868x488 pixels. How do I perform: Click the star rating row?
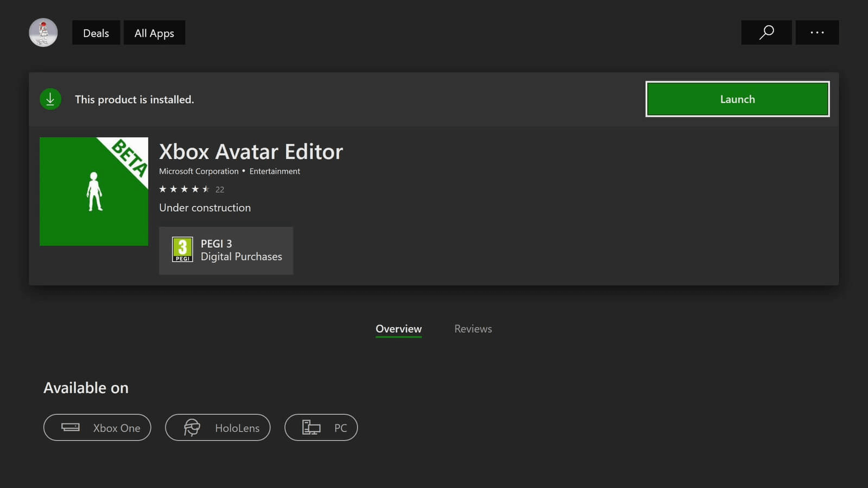click(x=184, y=189)
